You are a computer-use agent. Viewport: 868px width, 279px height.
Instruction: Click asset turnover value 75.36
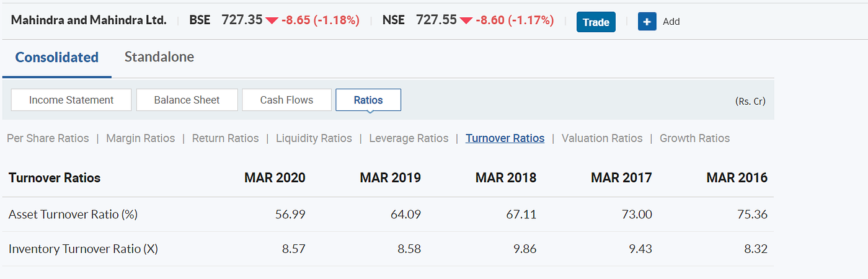(752, 215)
